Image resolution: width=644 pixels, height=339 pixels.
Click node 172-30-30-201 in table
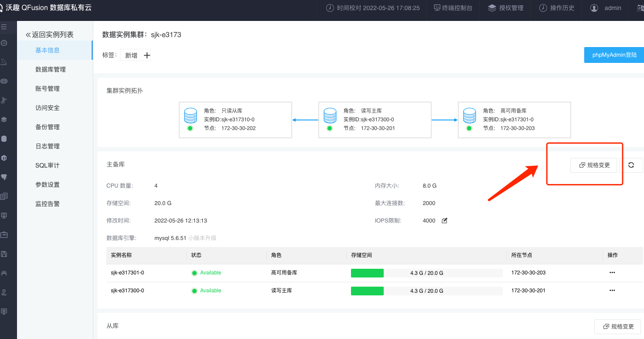[x=528, y=291]
